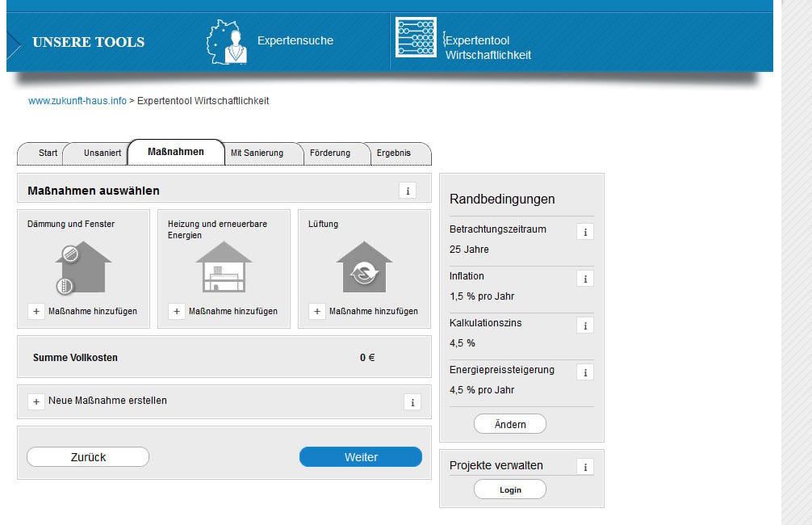The height and width of the screenshot is (525, 812).
Task: Click the 1,5 % pro Jahr value
Action: (x=482, y=296)
